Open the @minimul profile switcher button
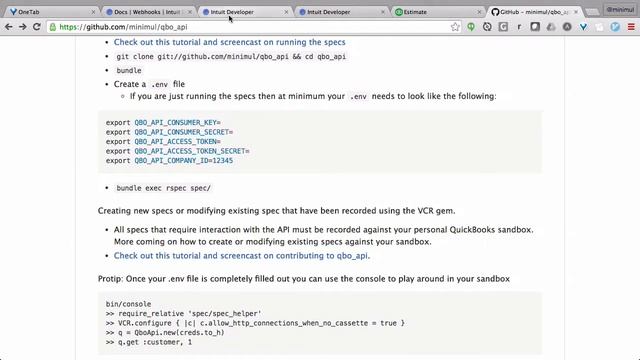 pos(620,9)
